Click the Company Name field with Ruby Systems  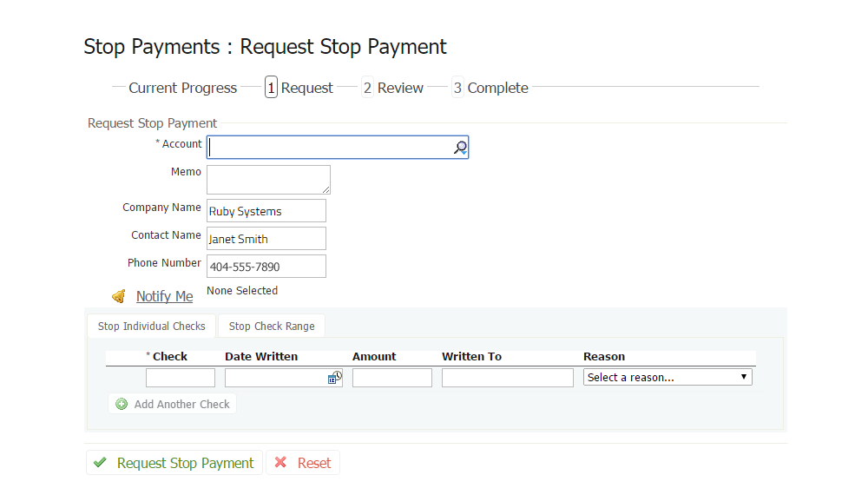tap(266, 211)
